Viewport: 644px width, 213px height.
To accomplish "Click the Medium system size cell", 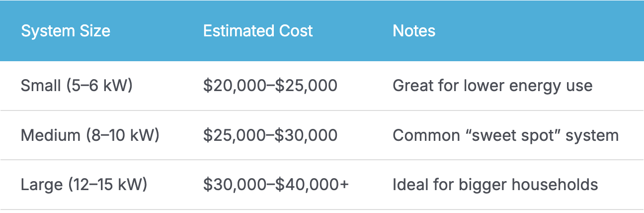I will [90, 135].
